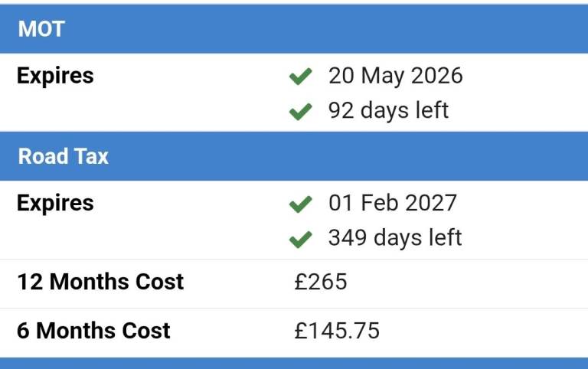The image size is (588, 369).
Task: Click the green checkmark beside 01 Feb 2027
Action: point(301,204)
